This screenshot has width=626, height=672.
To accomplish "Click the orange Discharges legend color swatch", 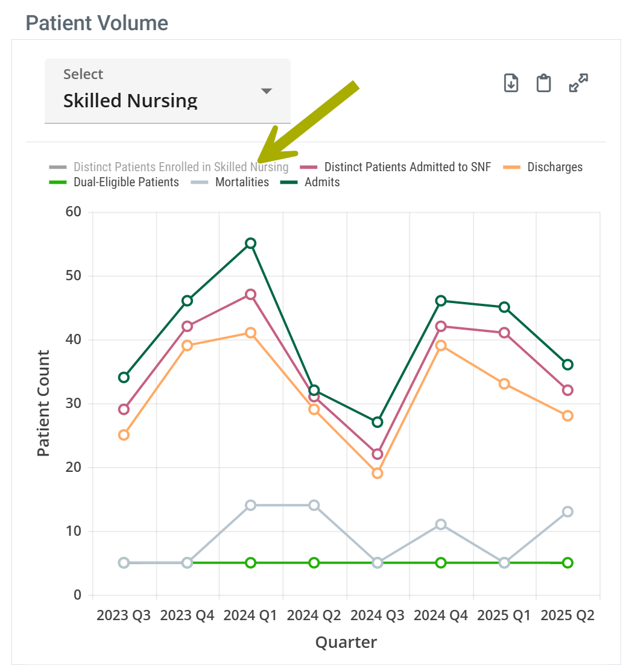I will [x=511, y=167].
